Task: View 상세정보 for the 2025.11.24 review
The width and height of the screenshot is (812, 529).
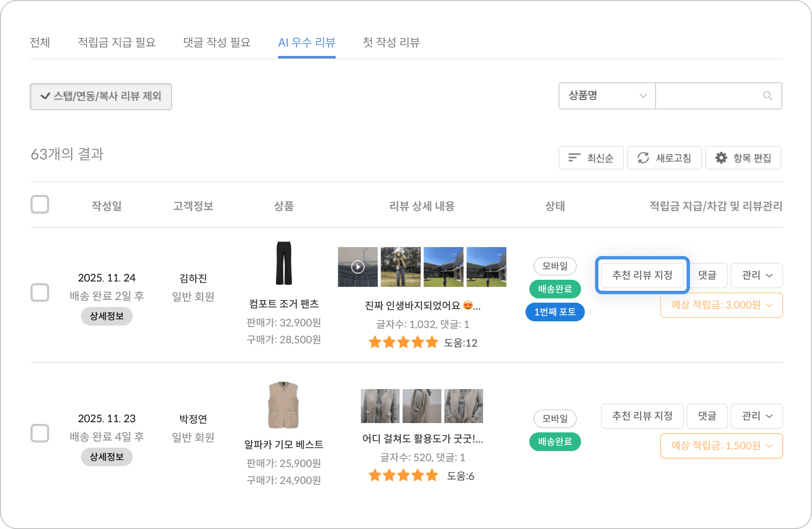Action: 106,316
